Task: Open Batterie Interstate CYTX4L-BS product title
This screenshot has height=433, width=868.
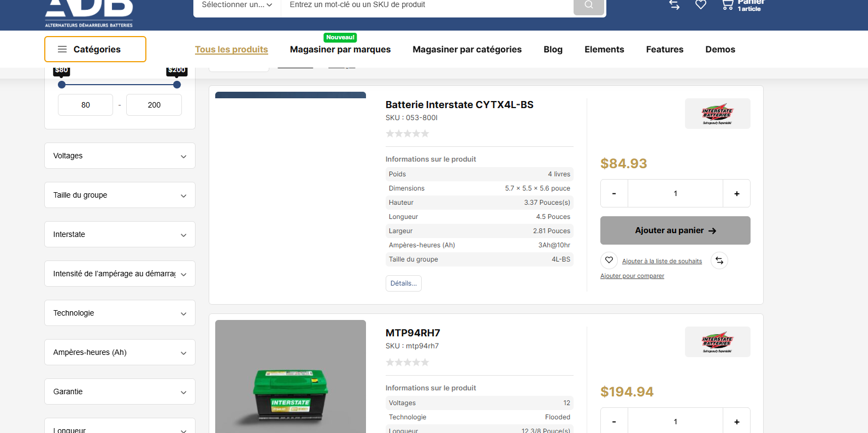Action: [459, 104]
